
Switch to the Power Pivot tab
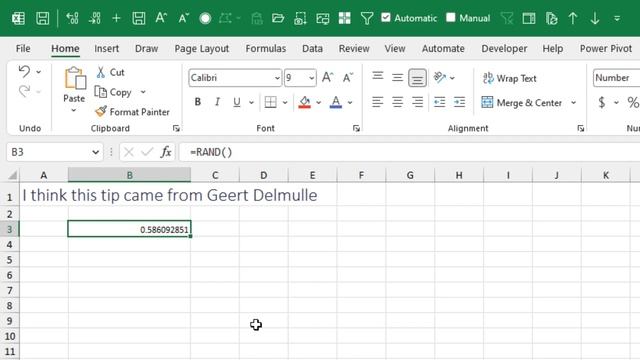click(606, 49)
